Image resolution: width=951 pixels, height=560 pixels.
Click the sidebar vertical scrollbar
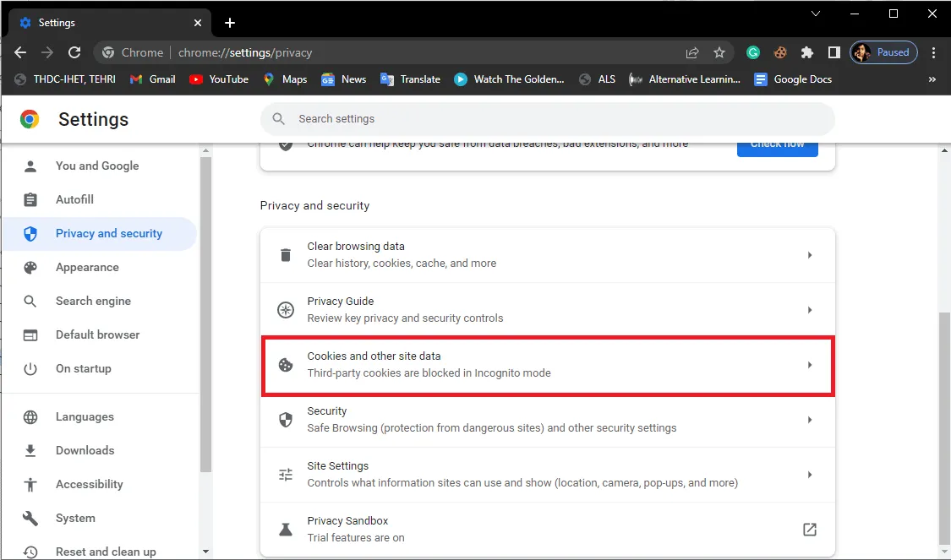[x=206, y=314]
